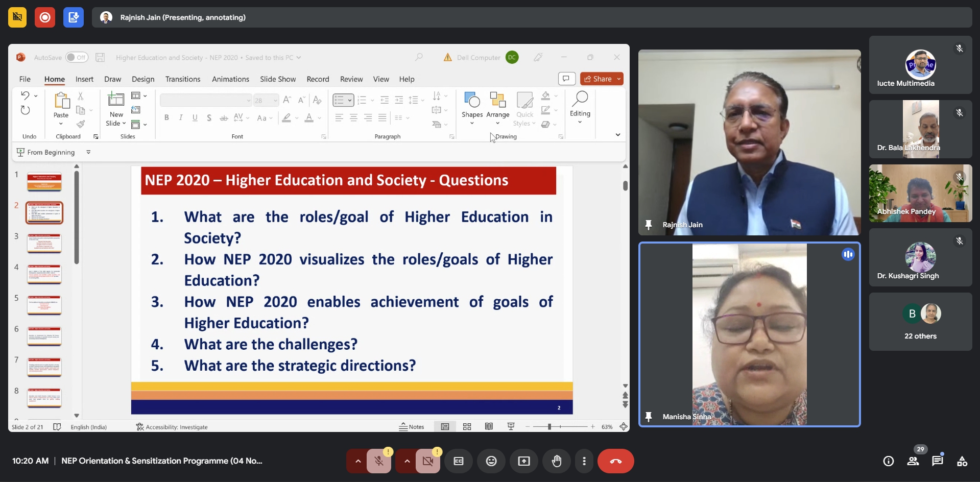Image resolution: width=980 pixels, height=482 pixels.
Task: Expand audio settings arrow beside microphone
Action: pos(358,461)
